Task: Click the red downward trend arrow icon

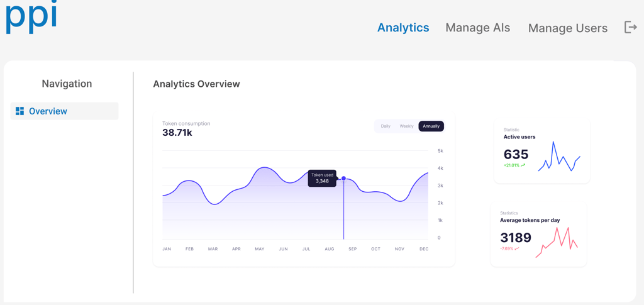Action: 517,249
